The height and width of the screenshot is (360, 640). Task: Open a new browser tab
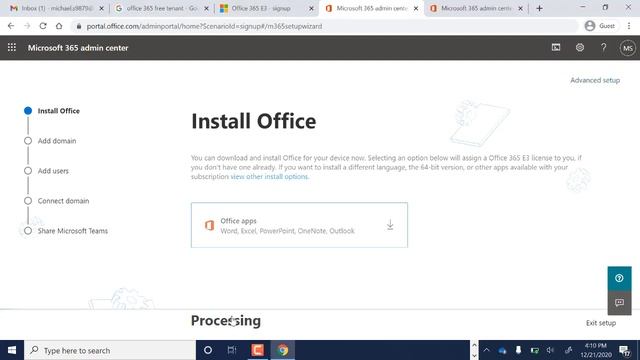pyautogui.click(x=539, y=8)
